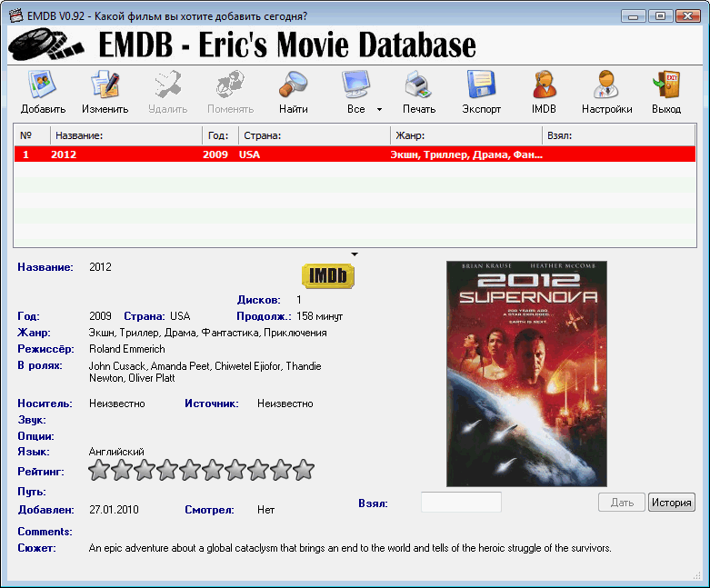Click the Смотрел value Нет
Screen dimensions: 710x588
pos(265,510)
